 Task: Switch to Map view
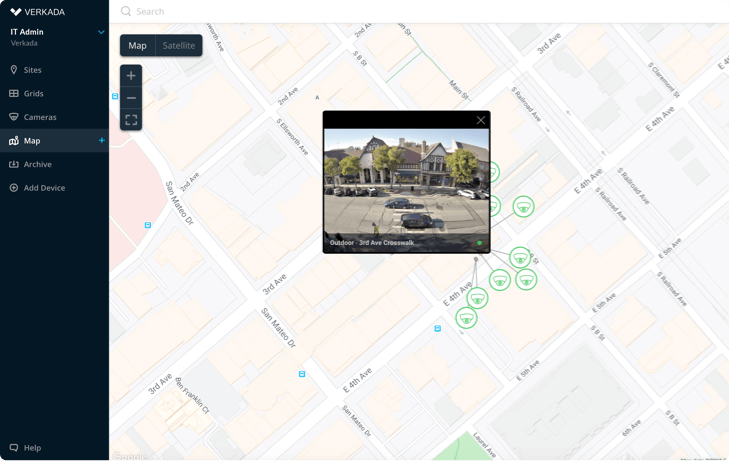pos(137,46)
